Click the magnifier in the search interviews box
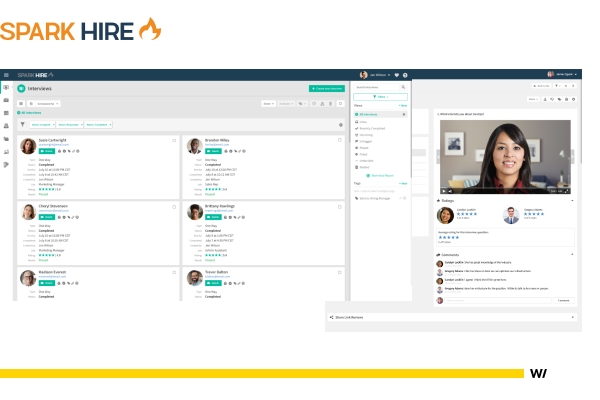The width and height of the screenshot is (600, 400). [x=405, y=87]
